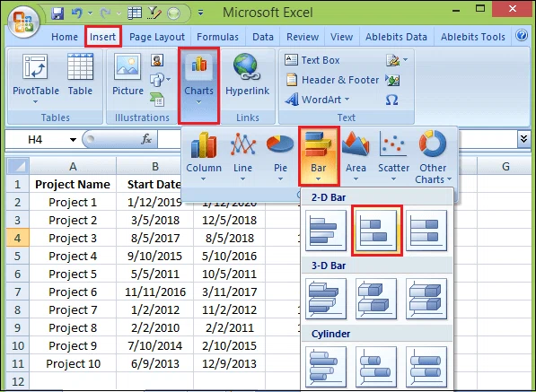
Task: Open Other Charts gallery
Action: (x=433, y=158)
